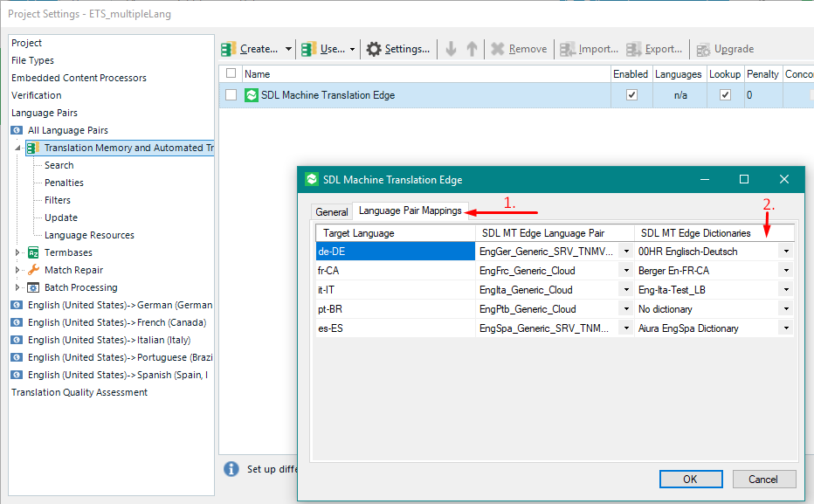The height and width of the screenshot is (504, 814).
Task: Click the Batch Processing icon
Action: point(33,287)
